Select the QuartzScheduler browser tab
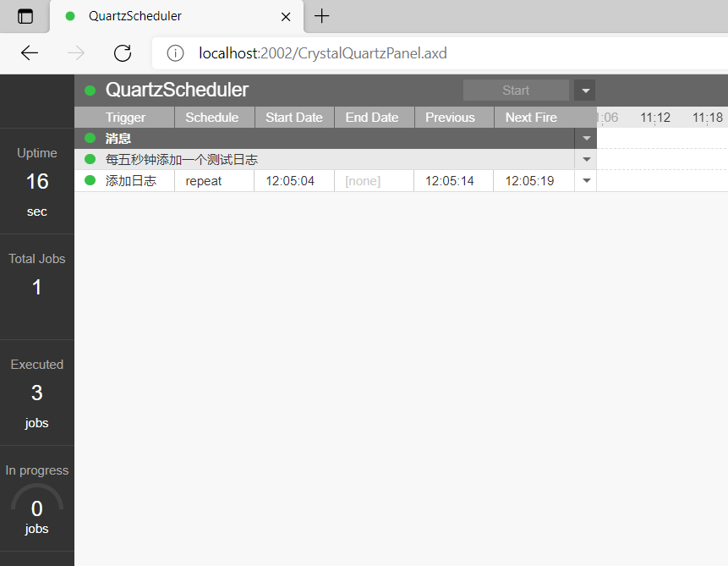This screenshot has height=566, width=728. [x=177, y=16]
